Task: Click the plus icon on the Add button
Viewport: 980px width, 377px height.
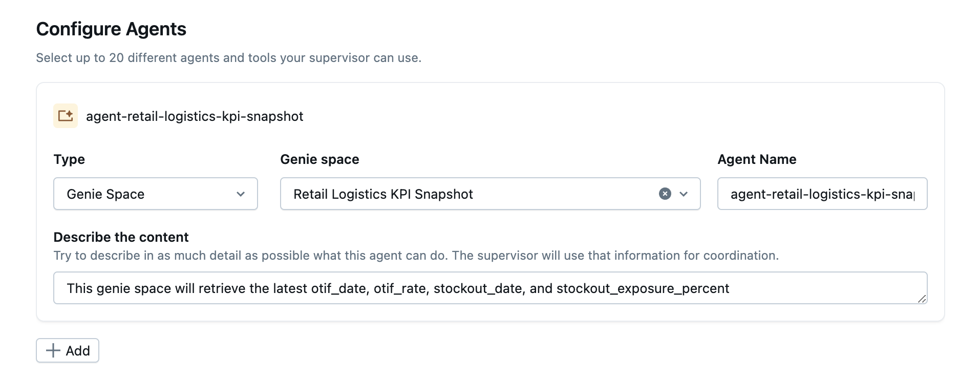Action: (x=53, y=350)
